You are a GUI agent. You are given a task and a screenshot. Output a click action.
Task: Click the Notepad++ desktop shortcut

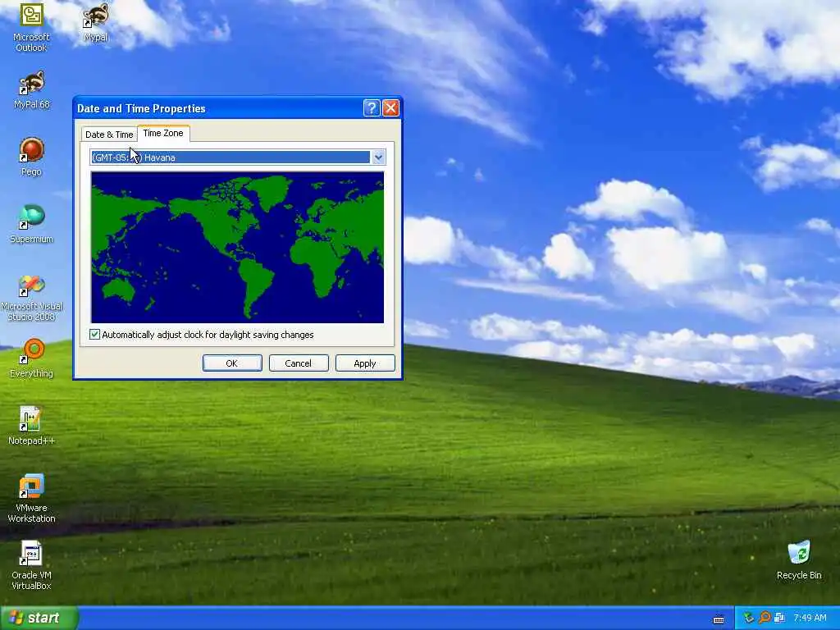coord(31,426)
